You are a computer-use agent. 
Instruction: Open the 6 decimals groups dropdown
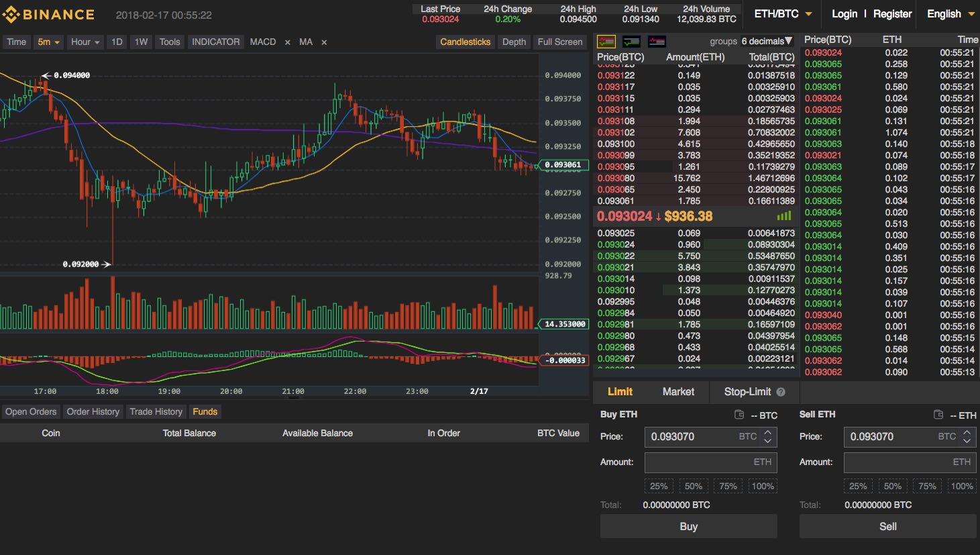pos(767,41)
